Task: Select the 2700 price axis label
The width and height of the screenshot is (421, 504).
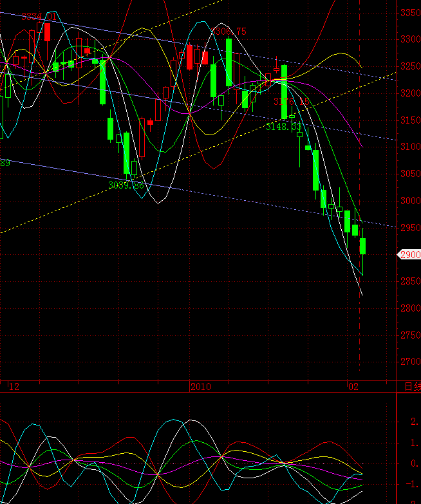Action: 411,362
